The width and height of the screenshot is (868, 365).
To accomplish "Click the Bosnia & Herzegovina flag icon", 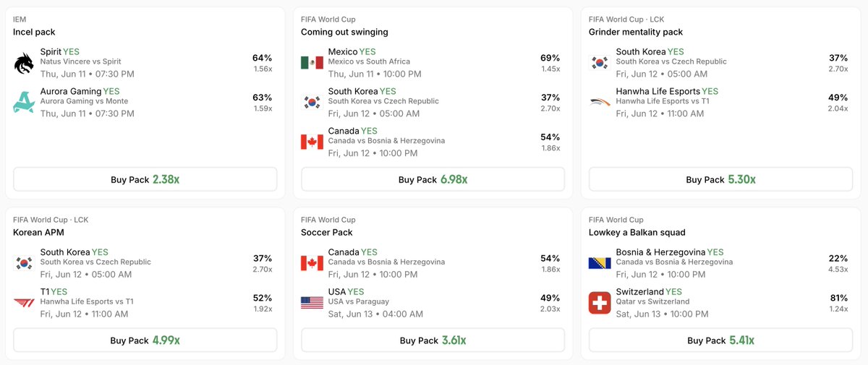I will 600,263.
